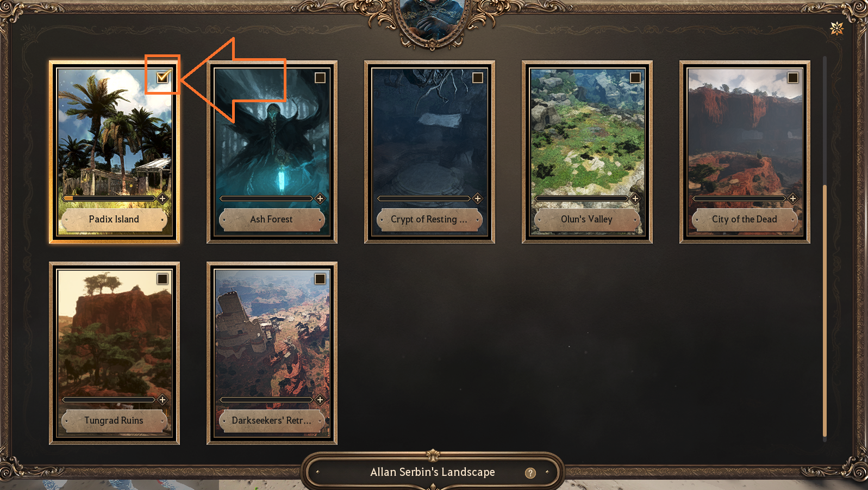Click the plus icon on Ash Forest card
The image size is (868, 490).
(320, 199)
